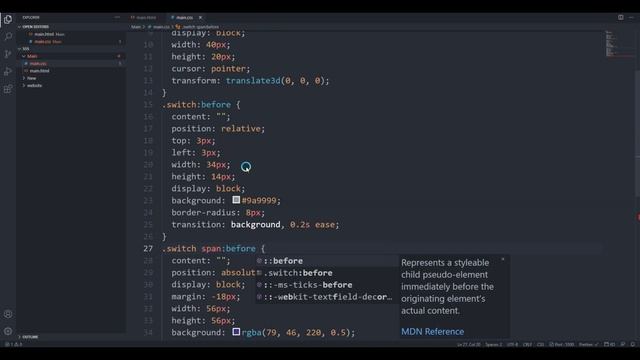Click the 'pointer' cursor value
This screenshot has height=360, width=640.
(228, 69)
